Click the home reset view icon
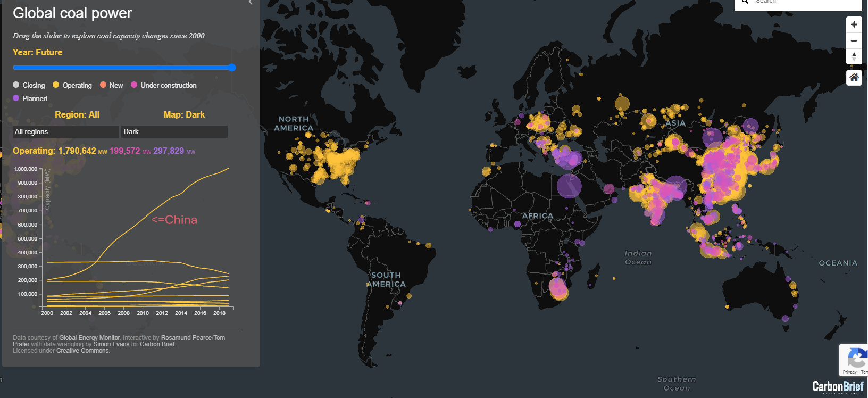The height and width of the screenshot is (398, 868). click(854, 77)
